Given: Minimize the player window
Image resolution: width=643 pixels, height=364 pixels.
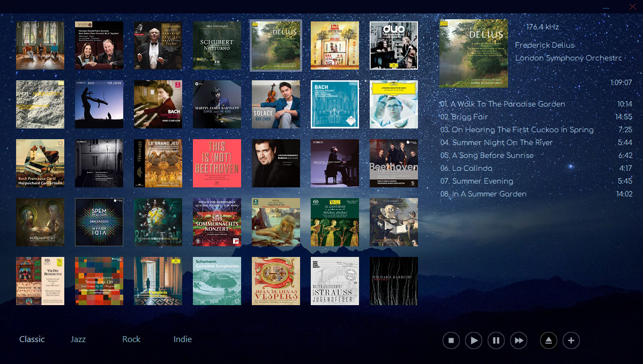Looking at the screenshot, I should tap(606, 7).
